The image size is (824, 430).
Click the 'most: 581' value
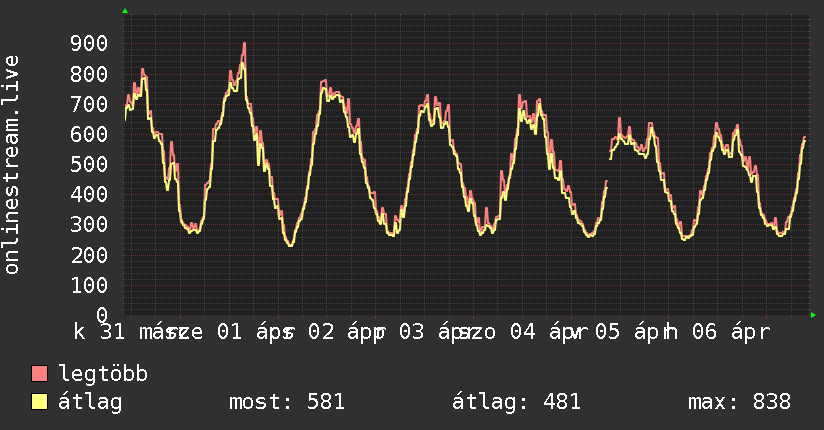click(287, 402)
